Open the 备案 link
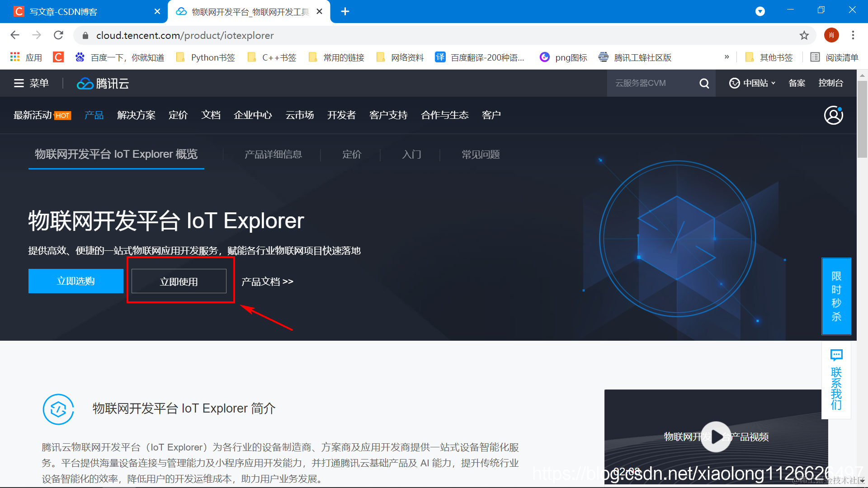The height and width of the screenshot is (488, 868). 797,83
